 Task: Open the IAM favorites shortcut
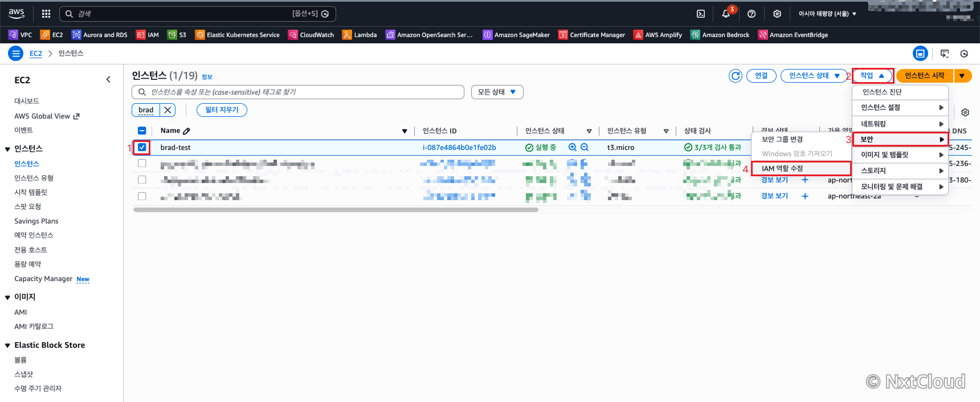coord(148,35)
